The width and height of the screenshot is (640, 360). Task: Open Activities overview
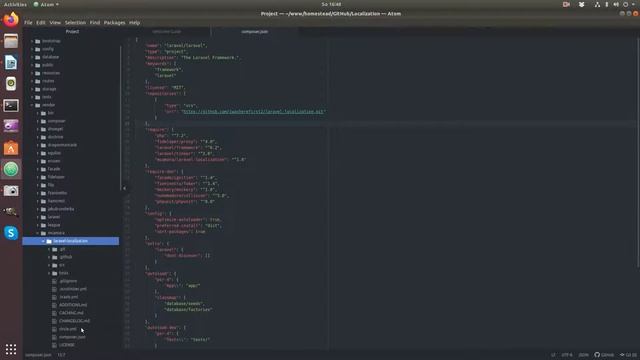click(15, 4)
